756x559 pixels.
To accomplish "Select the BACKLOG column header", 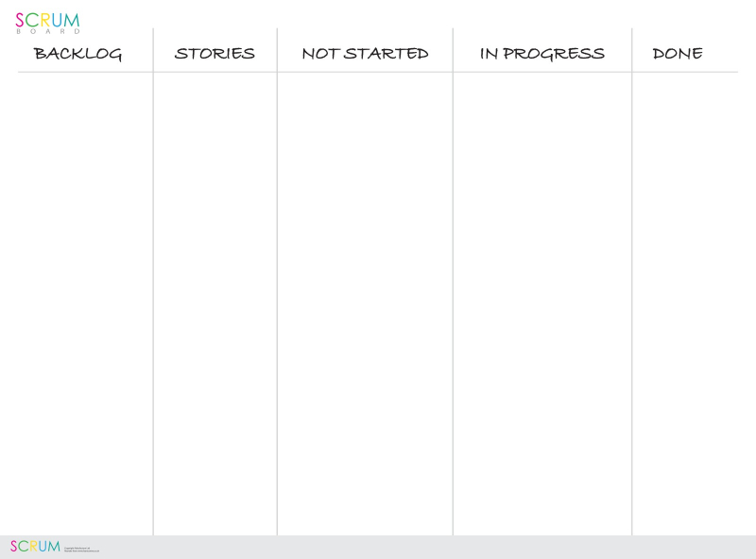I will (x=77, y=54).
